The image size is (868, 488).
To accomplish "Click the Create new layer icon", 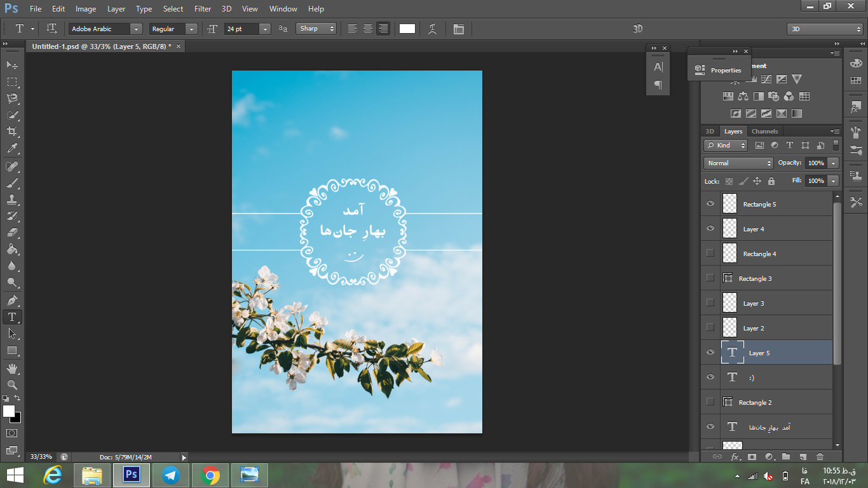I will point(803,456).
